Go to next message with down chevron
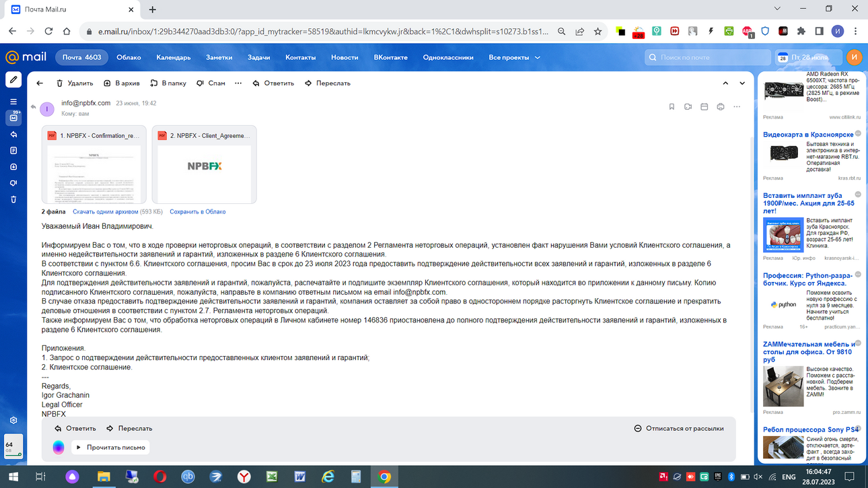The height and width of the screenshot is (488, 868). 742,83
